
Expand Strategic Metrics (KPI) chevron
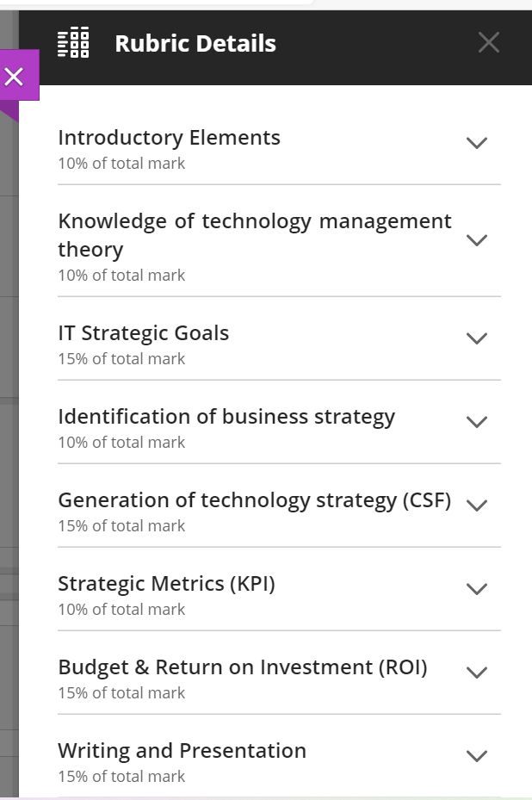point(477,589)
